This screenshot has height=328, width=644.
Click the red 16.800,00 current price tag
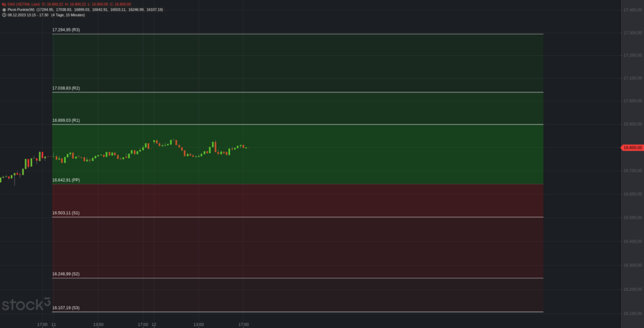tap(631, 148)
